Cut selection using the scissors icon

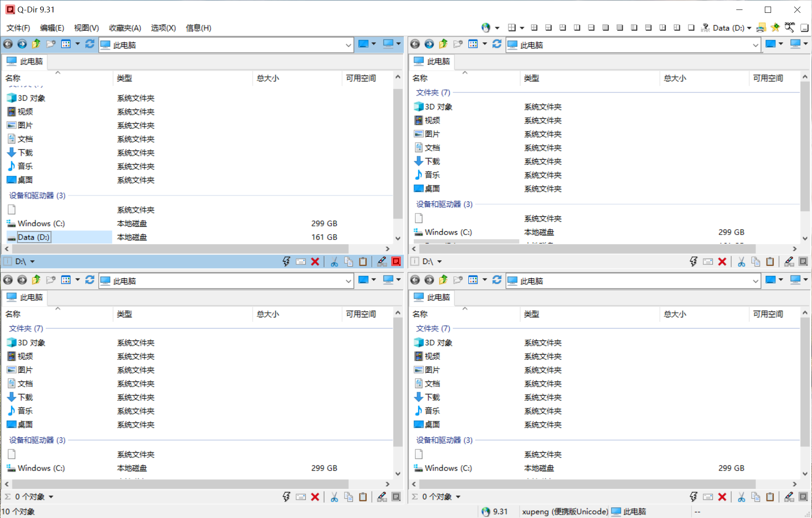(x=334, y=261)
